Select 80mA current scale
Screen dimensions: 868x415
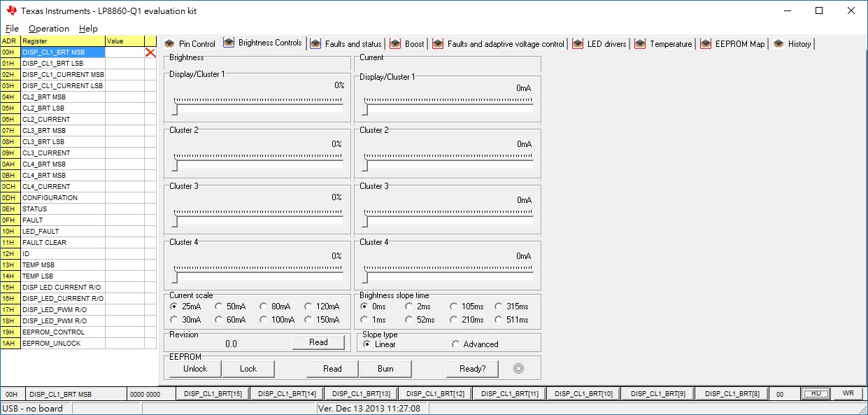coord(276,307)
